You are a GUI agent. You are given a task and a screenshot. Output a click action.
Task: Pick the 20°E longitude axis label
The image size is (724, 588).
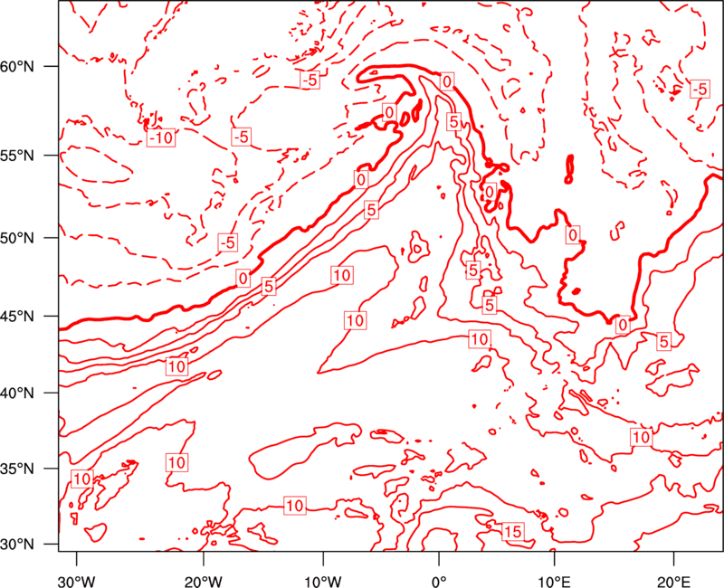coord(673,582)
